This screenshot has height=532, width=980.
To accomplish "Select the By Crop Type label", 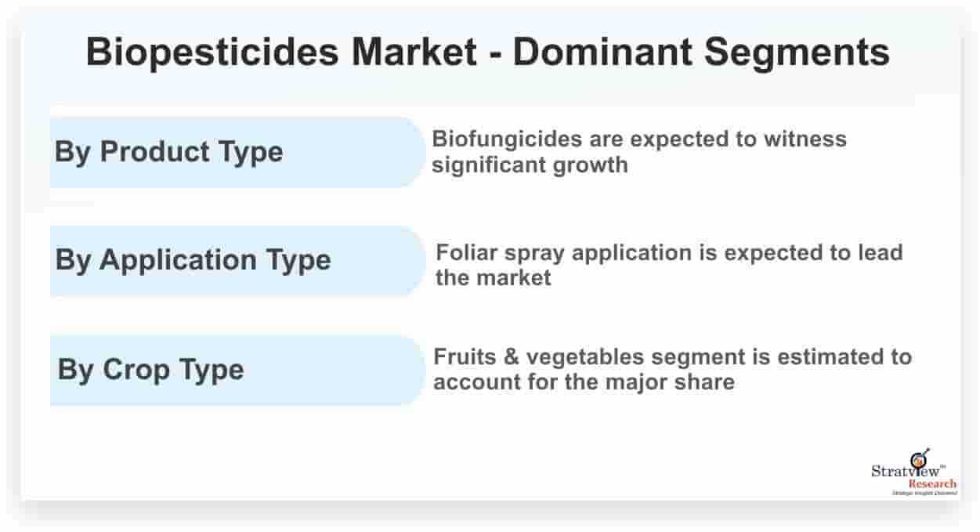I will [150, 370].
